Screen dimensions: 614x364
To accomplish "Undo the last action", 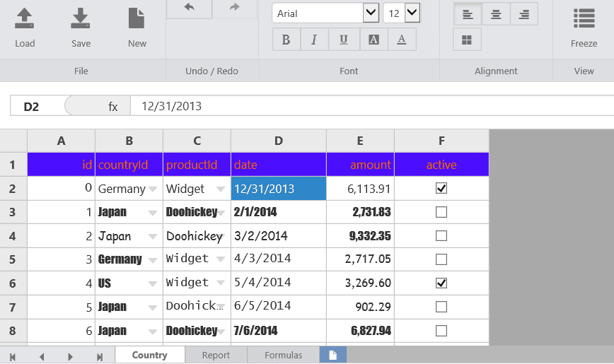I will pos(189,7).
